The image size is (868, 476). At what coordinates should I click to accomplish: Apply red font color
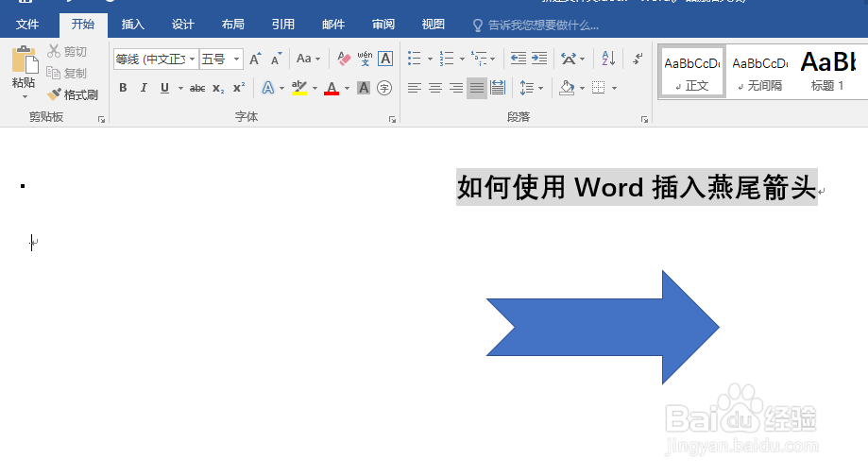(x=332, y=88)
